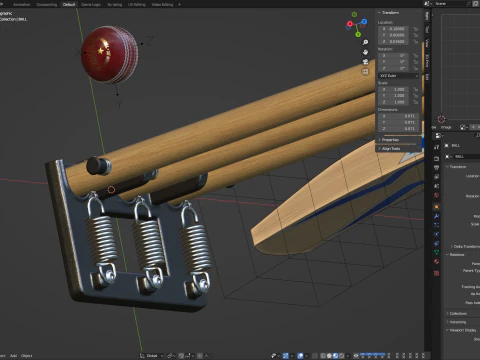
Task: Open the Add menu in viewport header
Action: point(13,356)
